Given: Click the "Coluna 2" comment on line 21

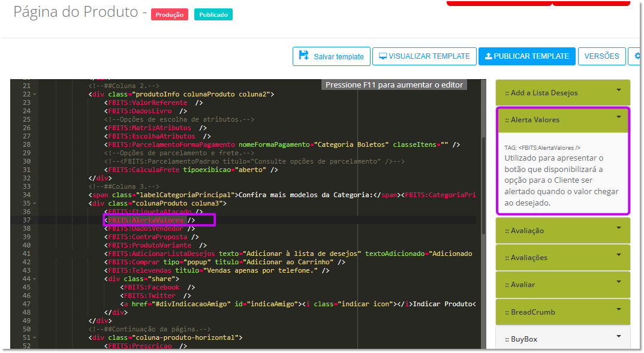Looking at the screenshot, I should 124,86.
